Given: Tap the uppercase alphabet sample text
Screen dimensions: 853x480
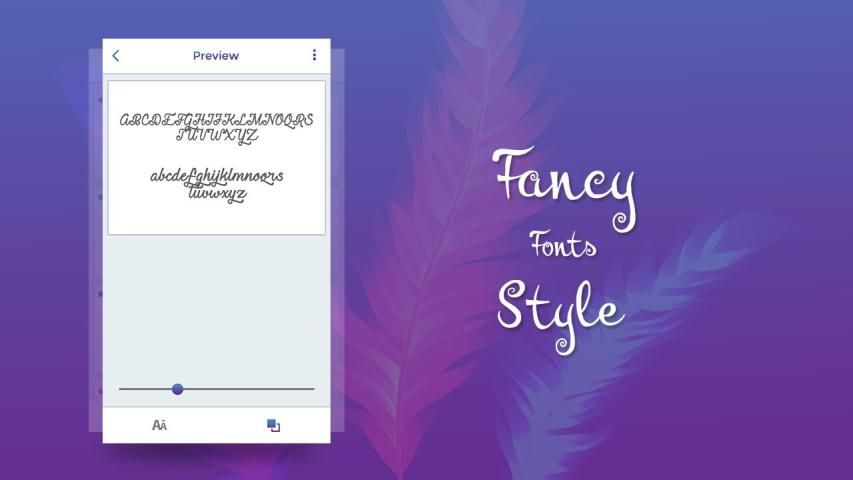Looking at the screenshot, I should click(x=217, y=121).
